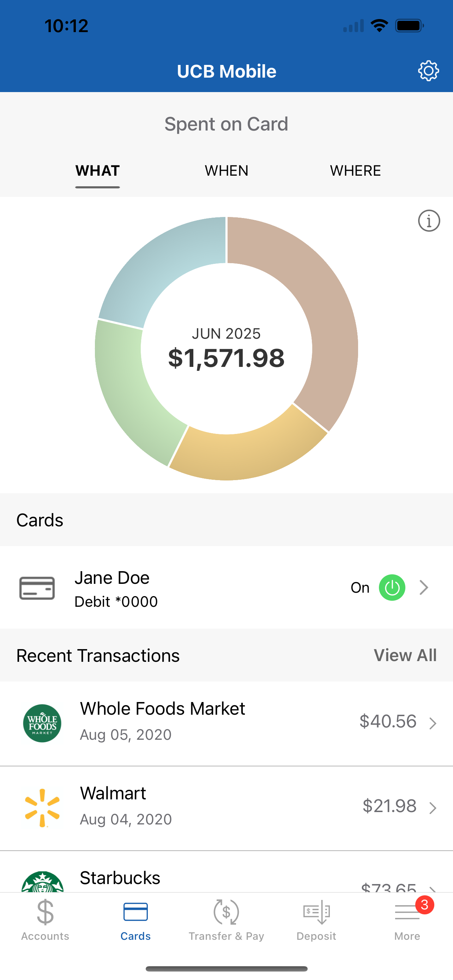Tap the Whole Foods Market logo

point(42,723)
